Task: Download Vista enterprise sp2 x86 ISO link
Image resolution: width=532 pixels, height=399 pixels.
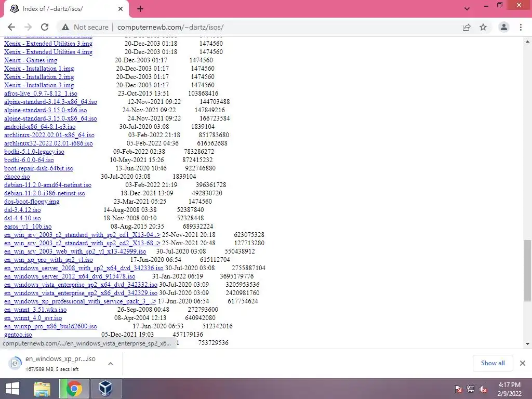Action: [81, 293]
